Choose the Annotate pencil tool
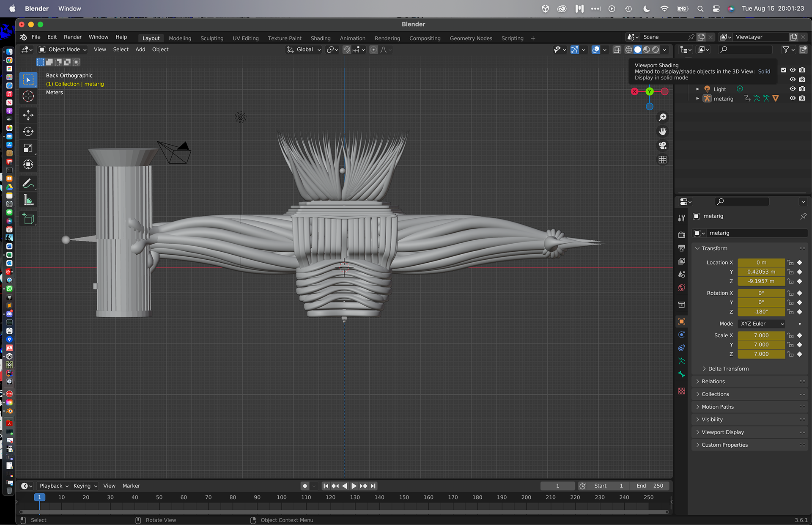 tap(28, 184)
